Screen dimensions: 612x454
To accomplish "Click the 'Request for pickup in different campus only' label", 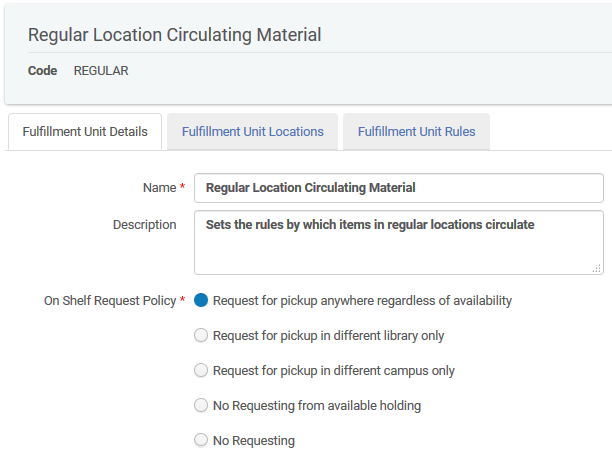I will 333,370.
